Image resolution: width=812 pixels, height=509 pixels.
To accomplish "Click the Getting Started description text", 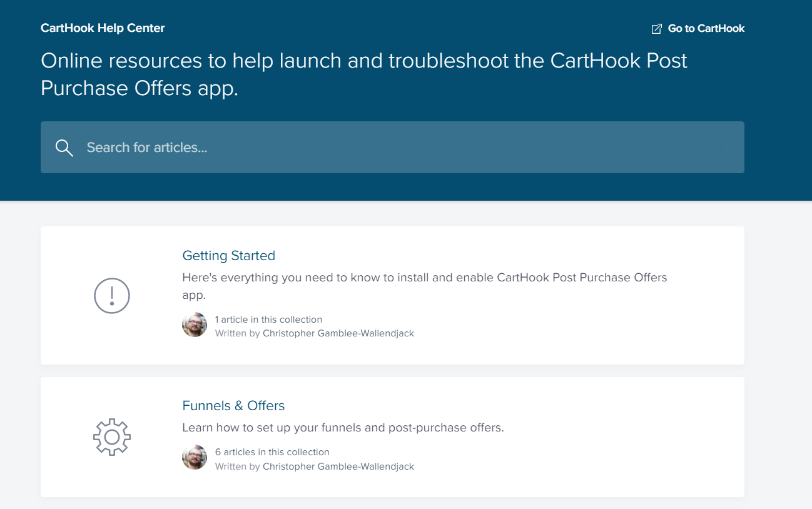I will [425, 286].
